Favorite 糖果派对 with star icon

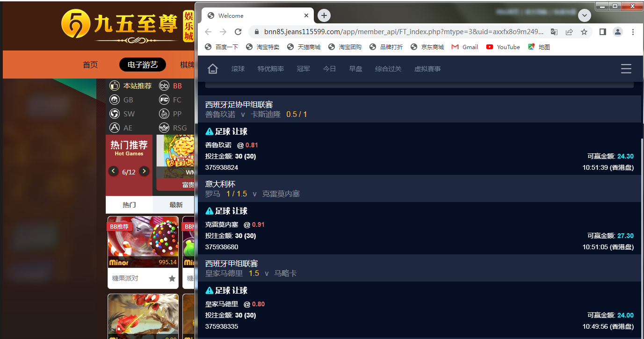(172, 278)
